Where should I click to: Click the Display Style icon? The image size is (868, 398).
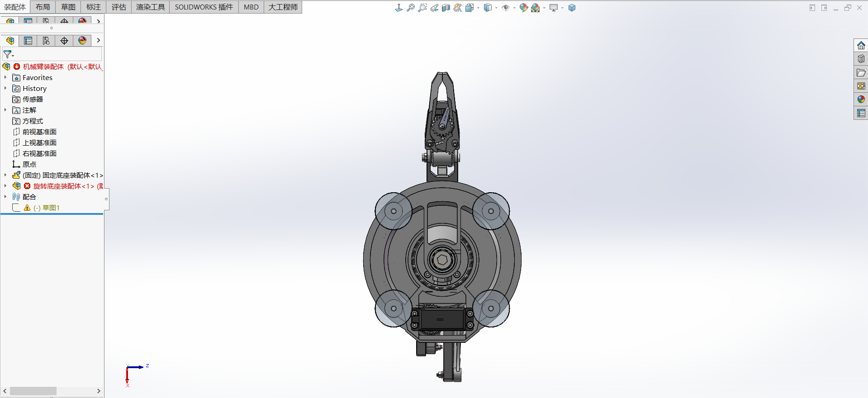click(488, 8)
